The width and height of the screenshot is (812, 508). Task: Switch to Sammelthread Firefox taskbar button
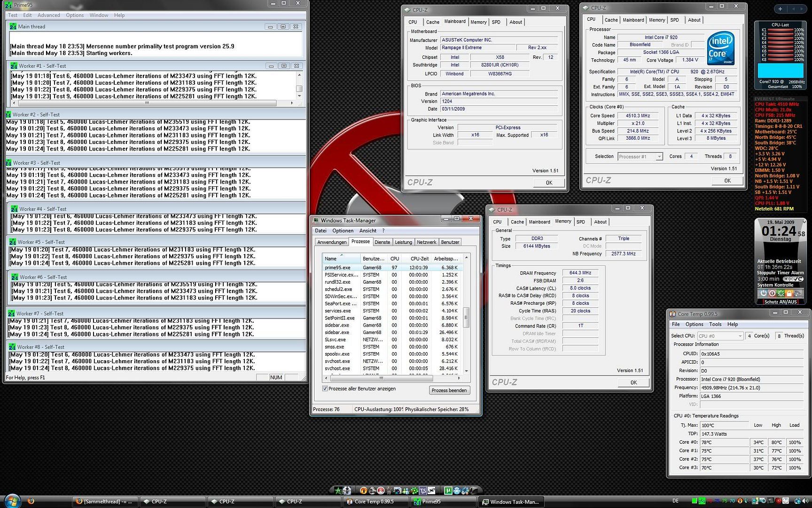coord(106,501)
